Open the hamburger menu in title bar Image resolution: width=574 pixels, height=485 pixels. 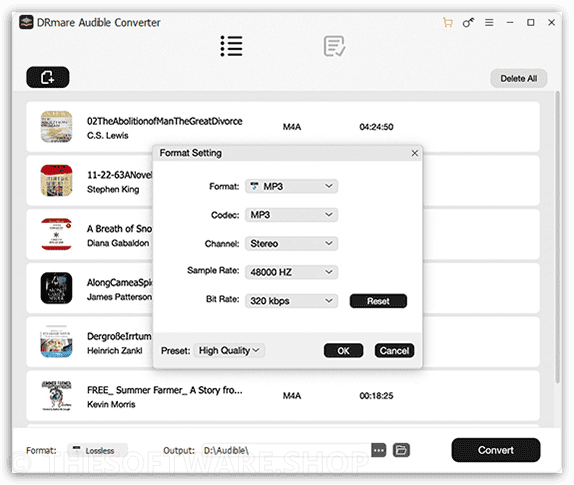(x=489, y=23)
